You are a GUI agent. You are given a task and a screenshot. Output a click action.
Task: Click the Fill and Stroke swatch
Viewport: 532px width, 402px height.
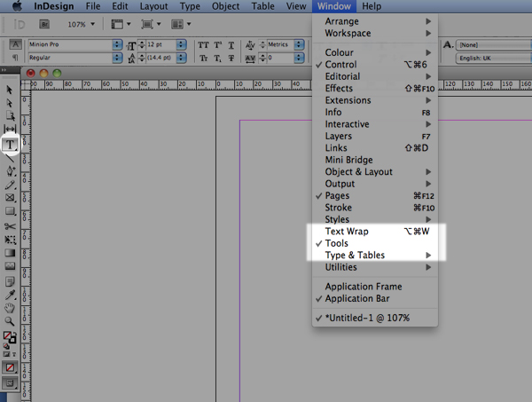tap(10, 337)
